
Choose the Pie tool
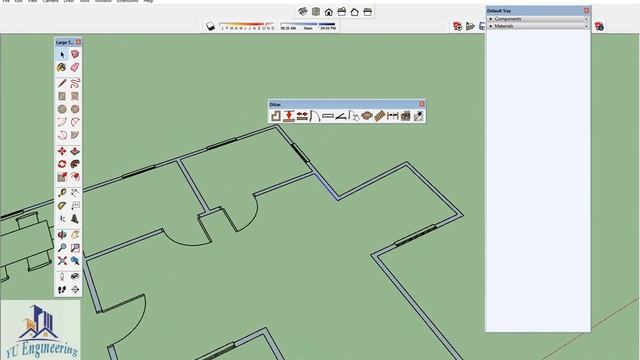tap(75, 135)
